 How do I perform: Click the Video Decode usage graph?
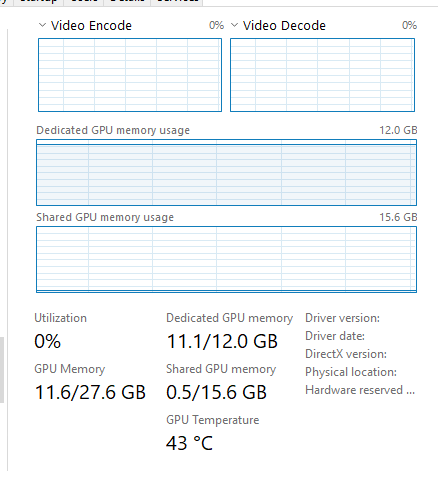click(x=322, y=75)
